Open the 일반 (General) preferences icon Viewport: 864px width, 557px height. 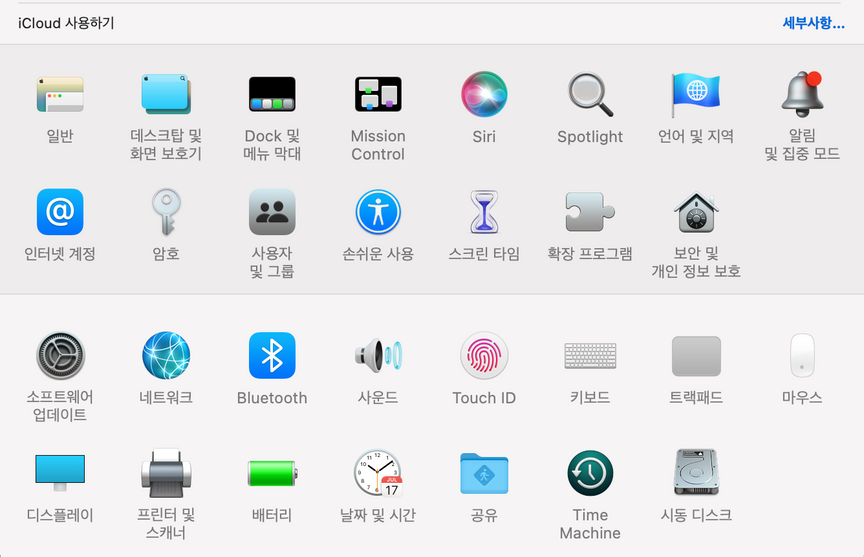coord(60,94)
